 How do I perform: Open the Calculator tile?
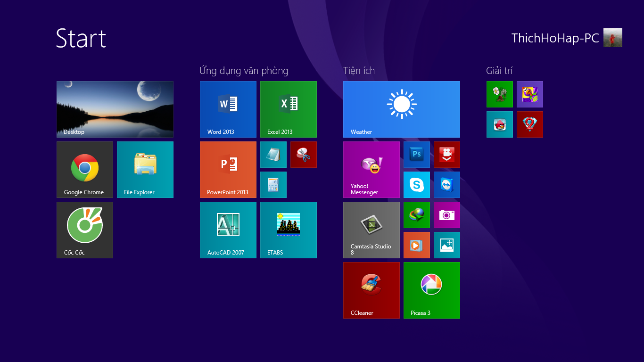coord(273,185)
